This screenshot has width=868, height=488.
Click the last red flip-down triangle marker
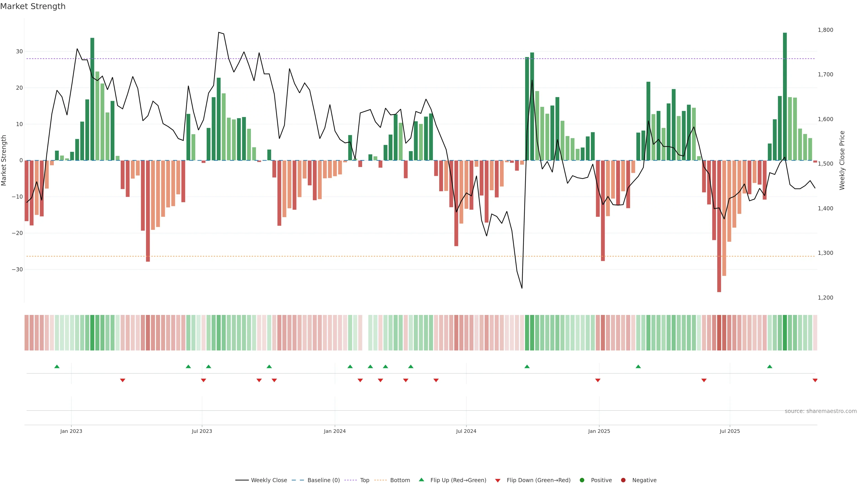pyautogui.click(x=815, y=380)
